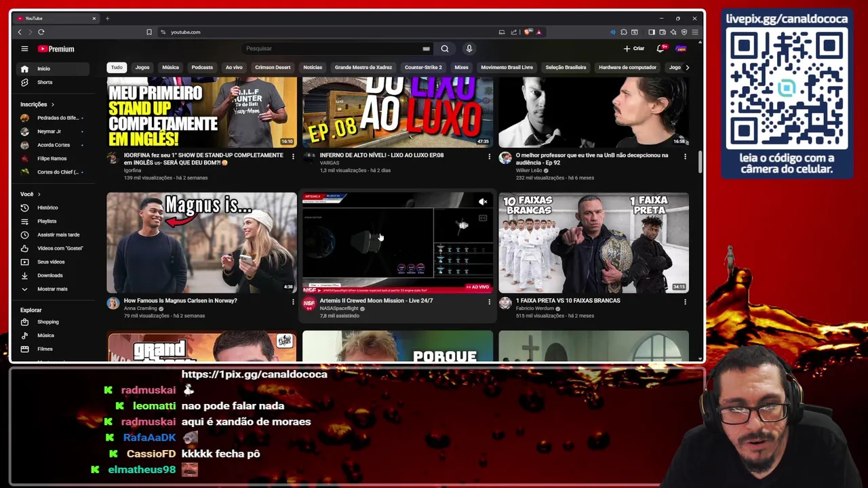The width and height of the screenshot is (868, 488).
Task: Select the Notícias filter chip
Action: point(313,67)
